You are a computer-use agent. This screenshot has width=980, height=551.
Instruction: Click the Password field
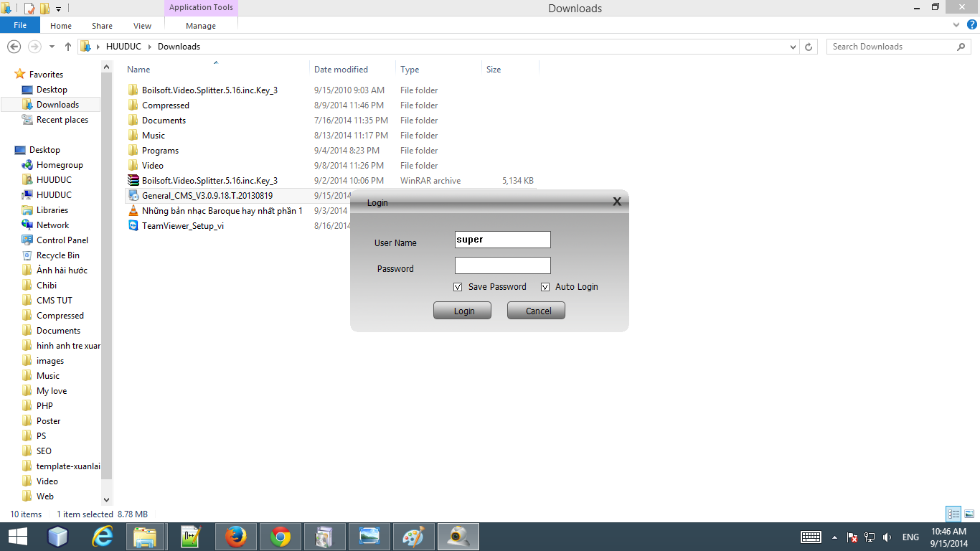[503, 265]
